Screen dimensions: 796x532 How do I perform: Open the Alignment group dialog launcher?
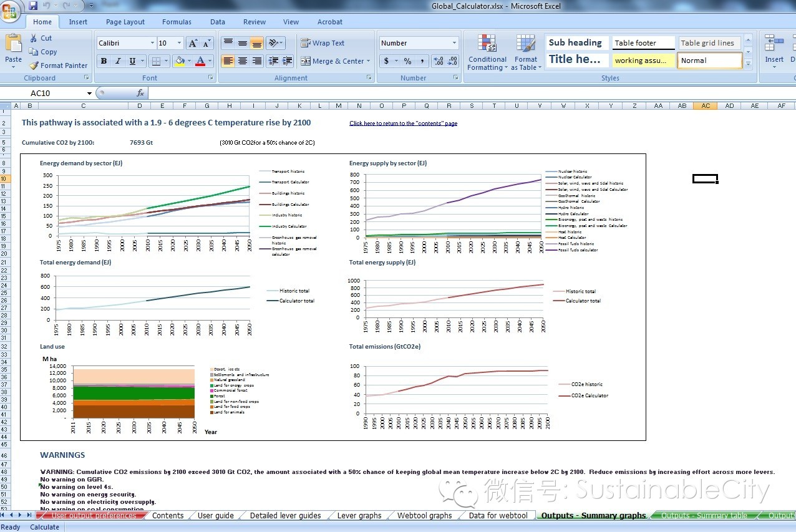point(369,78)
